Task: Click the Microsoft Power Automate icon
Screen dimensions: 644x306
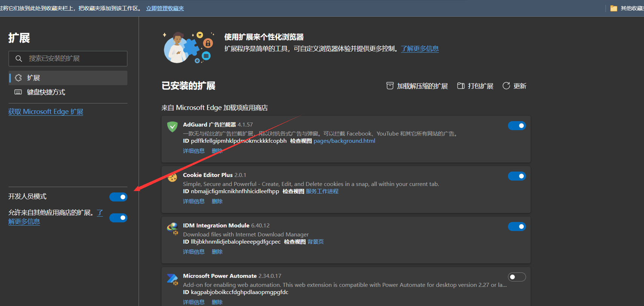Action: [x=172, y=279]
